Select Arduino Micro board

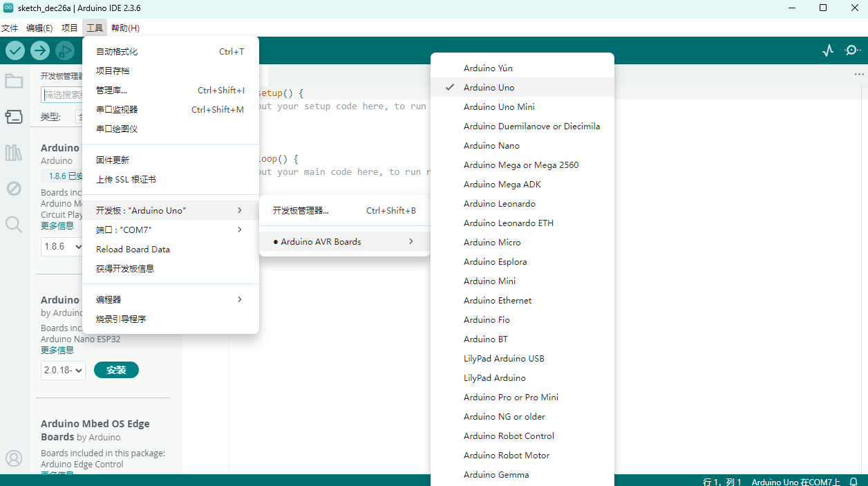(x=522, y=242)
